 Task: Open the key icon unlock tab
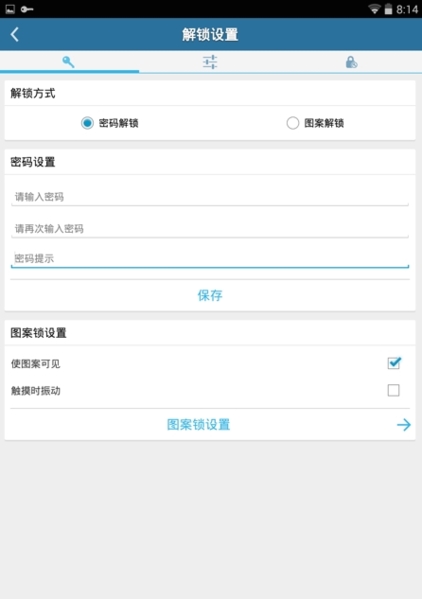tap(69, 62)
